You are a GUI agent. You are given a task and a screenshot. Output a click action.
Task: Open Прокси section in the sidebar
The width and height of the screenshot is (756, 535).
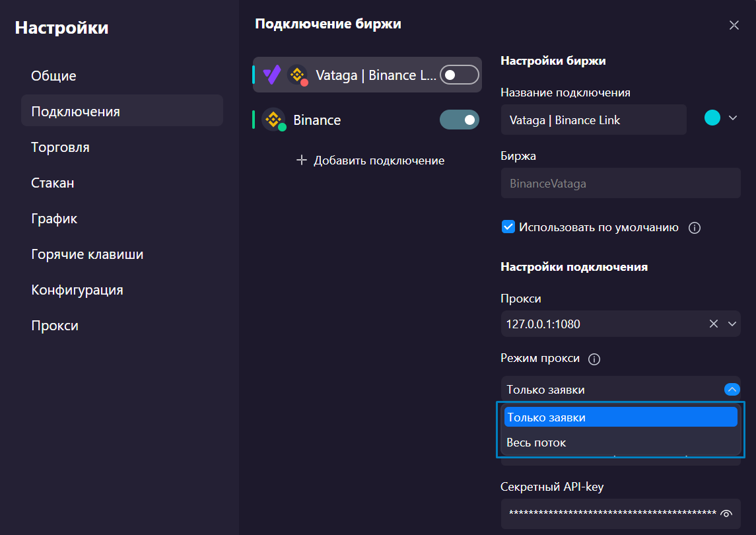click(122, 326)
